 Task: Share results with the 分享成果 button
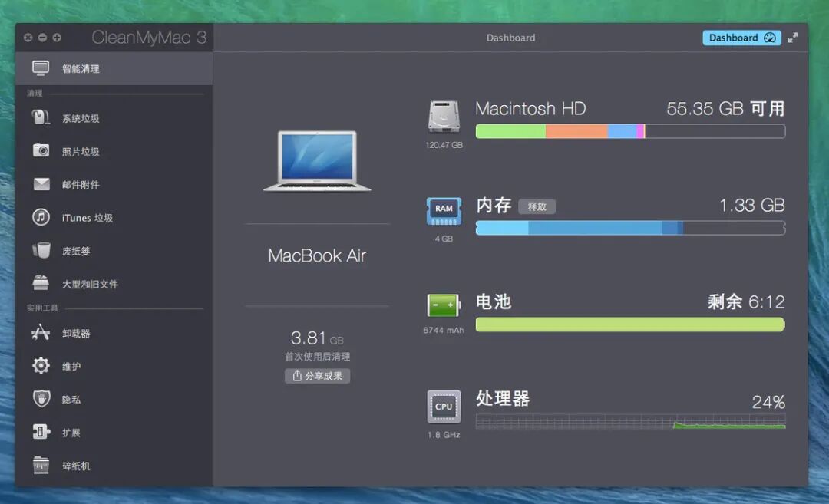tap(317, 376)
